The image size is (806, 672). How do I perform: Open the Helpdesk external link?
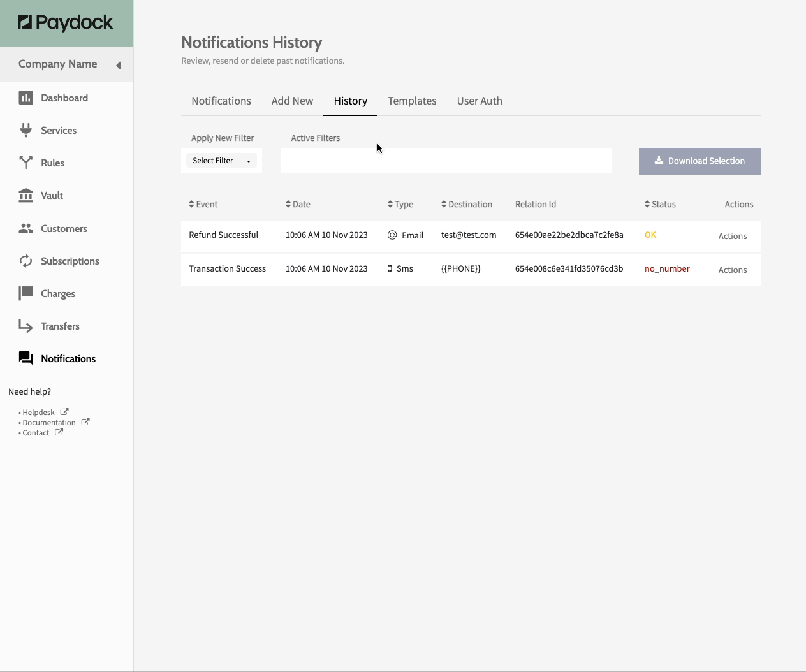[39, 413]
